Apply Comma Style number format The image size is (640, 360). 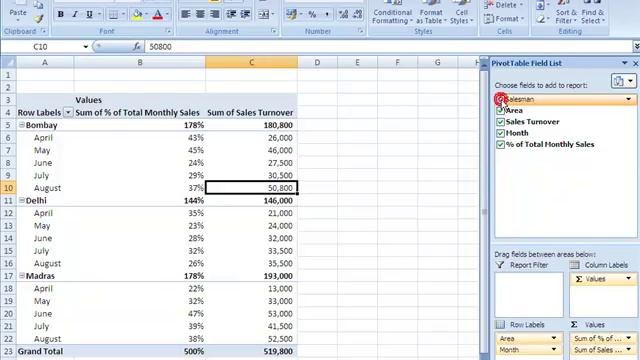pyautogui.click(x=327, y=14)
